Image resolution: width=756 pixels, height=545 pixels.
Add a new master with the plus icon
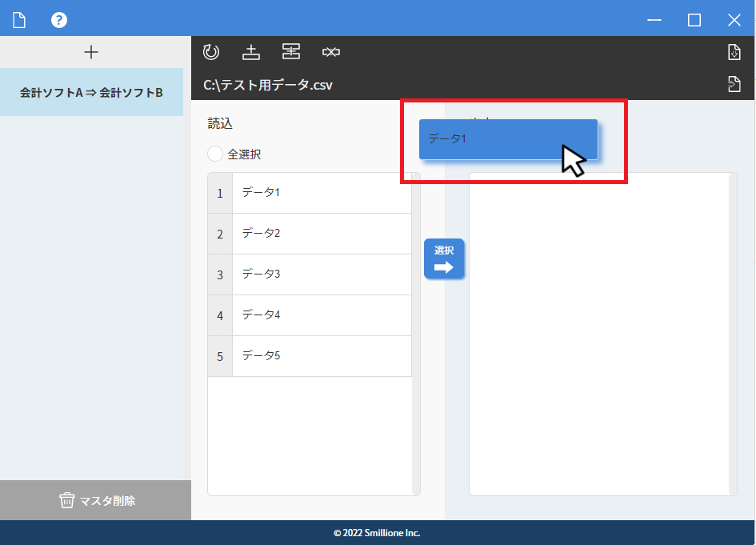(91, 52)
